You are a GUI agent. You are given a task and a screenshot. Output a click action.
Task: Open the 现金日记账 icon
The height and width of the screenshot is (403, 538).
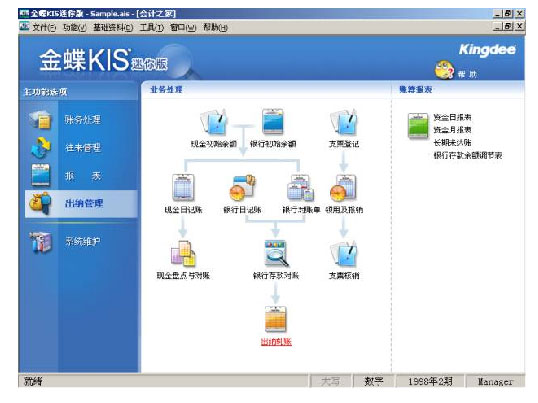click(x=183, y=188)
